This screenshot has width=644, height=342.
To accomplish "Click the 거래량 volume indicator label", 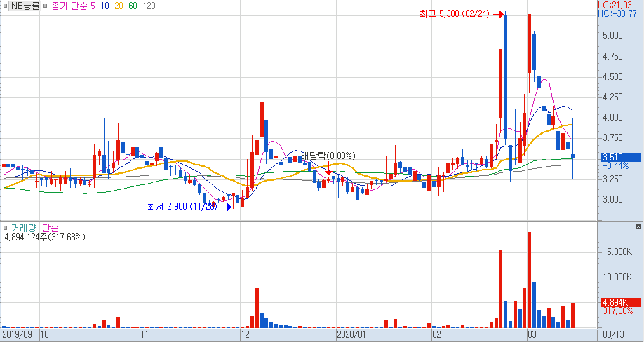I will (23, 228).
